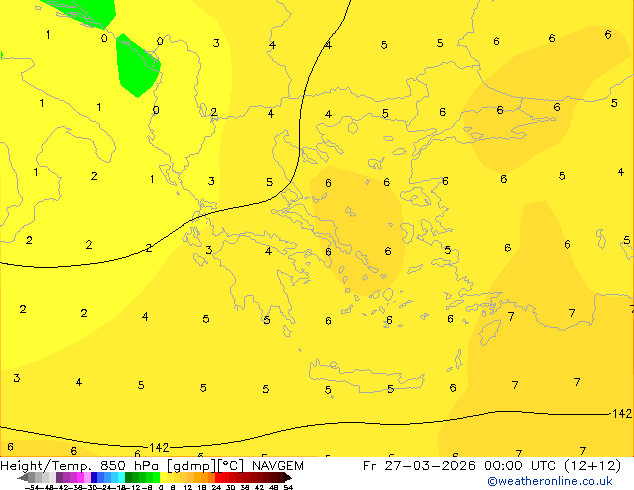Click the legend tick label "24"
Viewport: 634px width, 490px height.
point(216,487)
